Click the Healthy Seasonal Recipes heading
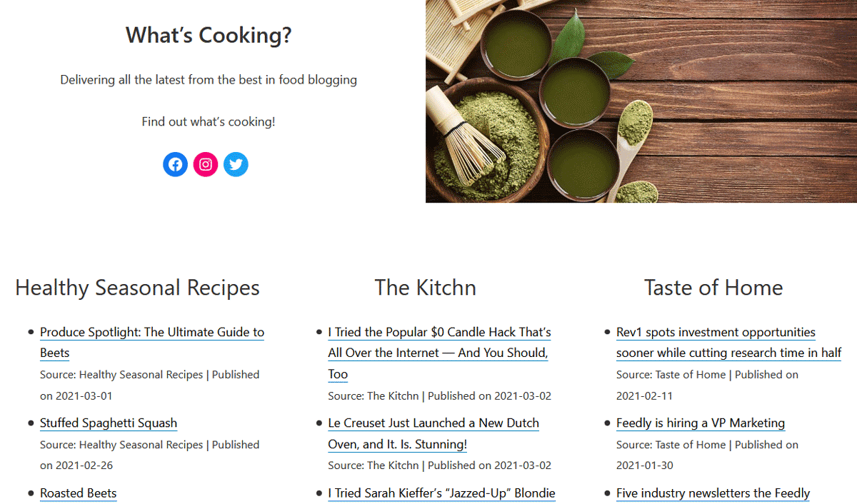This screenshot has width=857, height=504. (x=137, y=288)
